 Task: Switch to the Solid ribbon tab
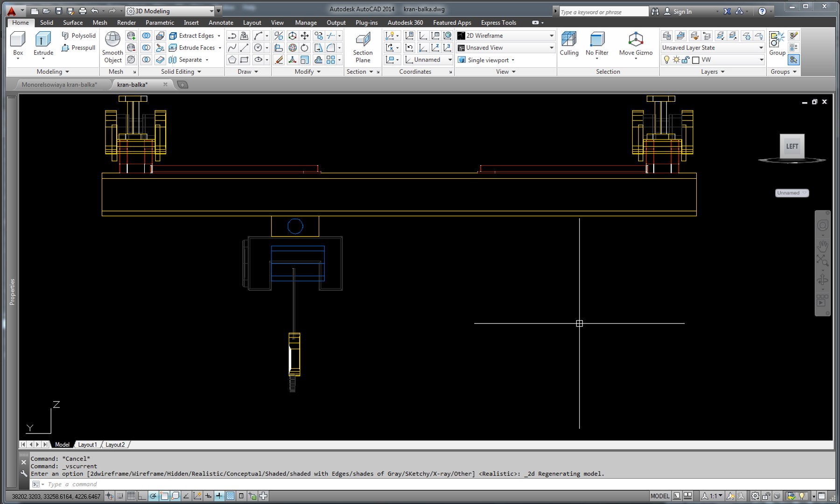46,22
